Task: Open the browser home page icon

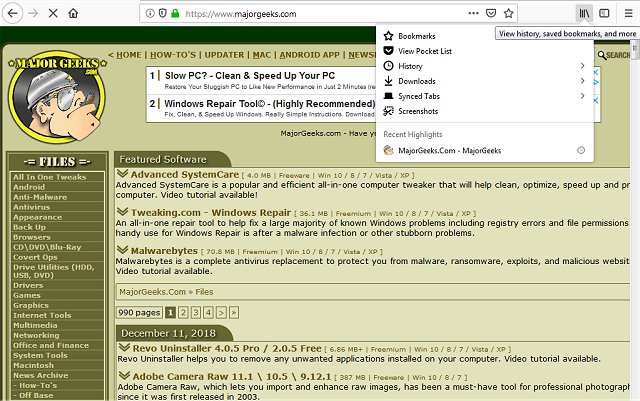Action: [73, 13]
